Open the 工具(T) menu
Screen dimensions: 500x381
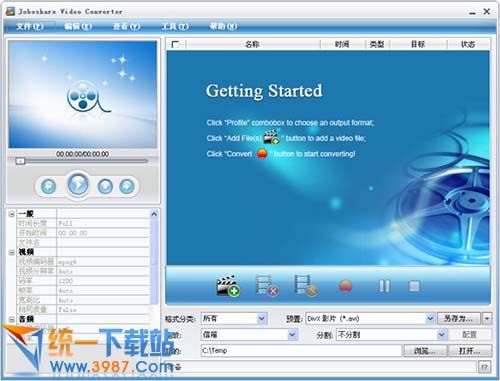pos(175,26)
